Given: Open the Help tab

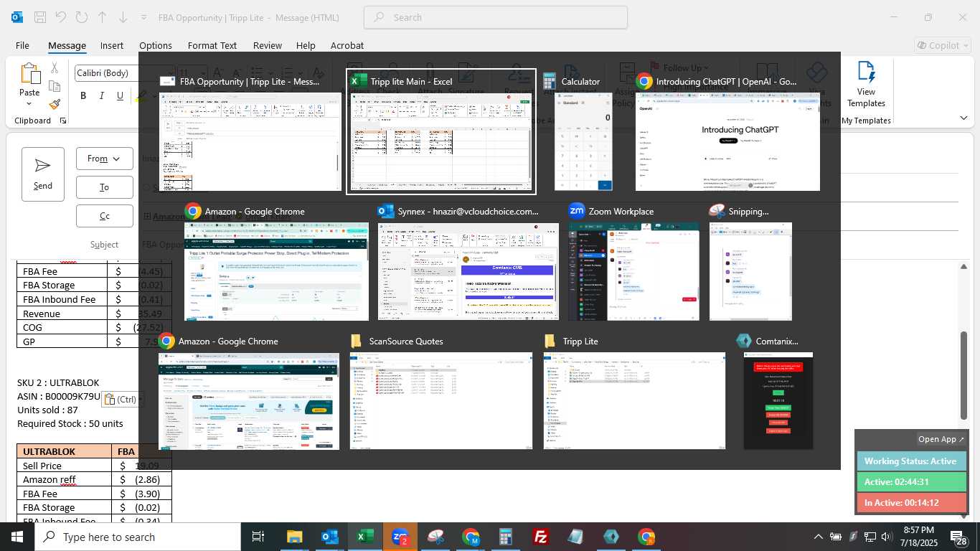Looking at the screenshot, I should 306,45.
